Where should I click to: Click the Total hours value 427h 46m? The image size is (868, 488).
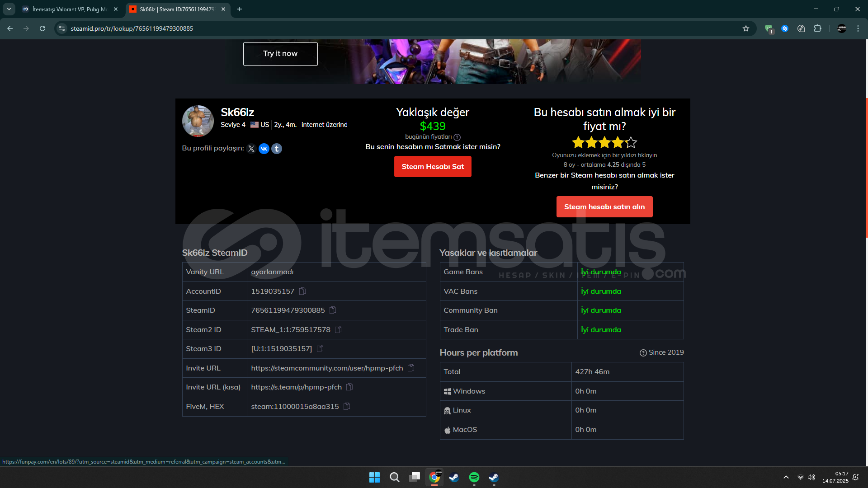[592, 371]
